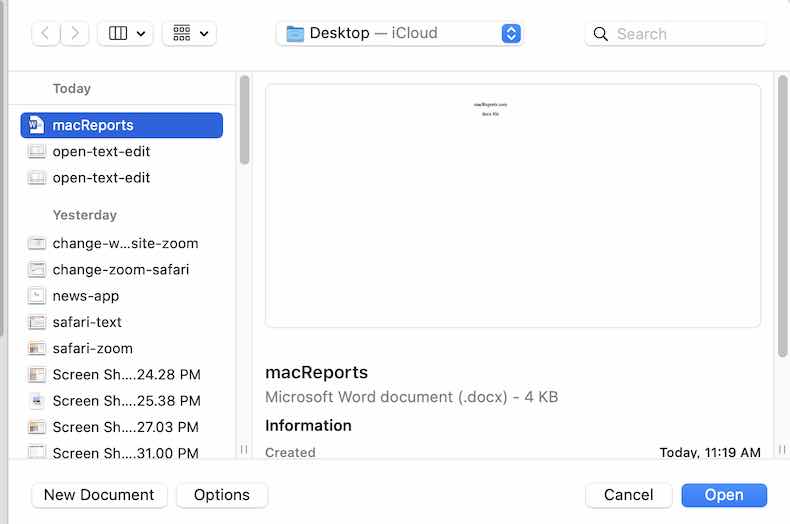The width and height of the screenshot is (790, 524).
Task: Click the preview pane scrollbar
Action: [x=782, y=216]
